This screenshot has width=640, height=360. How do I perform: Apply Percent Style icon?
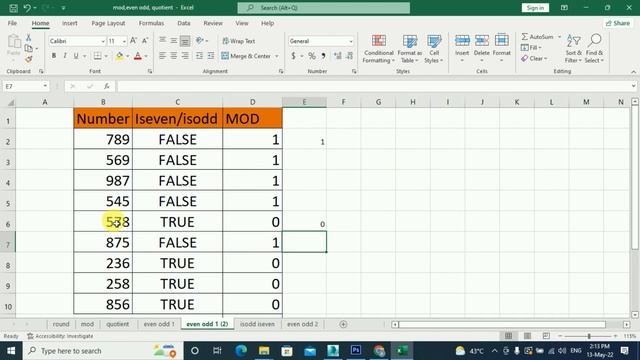click(312, 56)
